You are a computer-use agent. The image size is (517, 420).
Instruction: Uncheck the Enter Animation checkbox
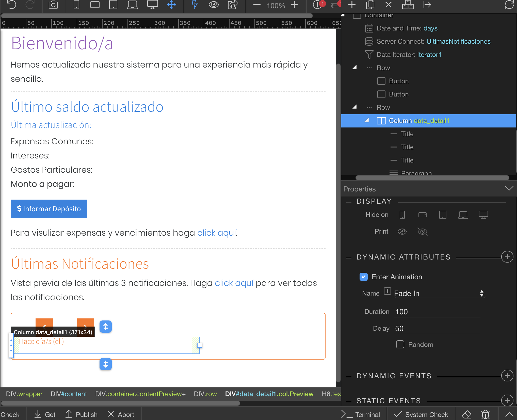pos(363,277)
